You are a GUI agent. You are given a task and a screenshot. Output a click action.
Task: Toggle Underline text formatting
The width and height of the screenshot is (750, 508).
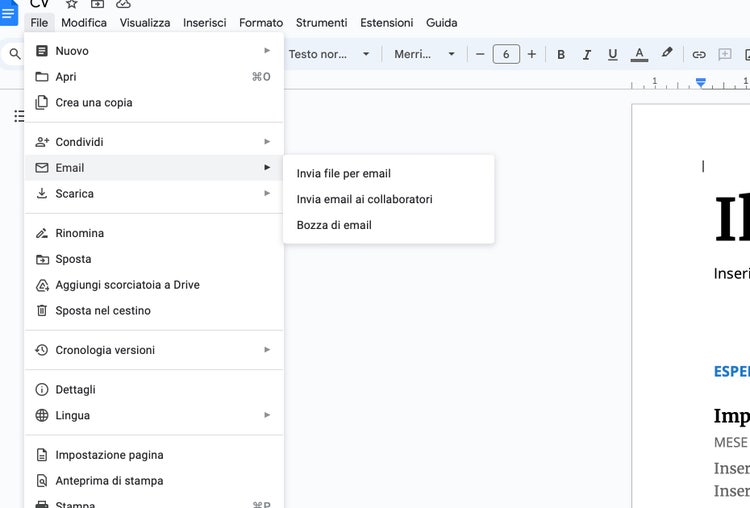[x=613, y=54]
